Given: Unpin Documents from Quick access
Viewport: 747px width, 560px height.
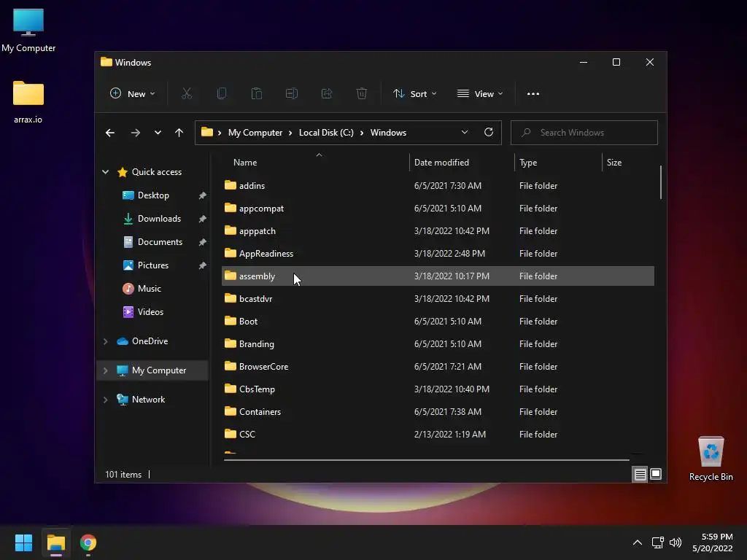Looking at the screenshot, I should coord(203,242).
